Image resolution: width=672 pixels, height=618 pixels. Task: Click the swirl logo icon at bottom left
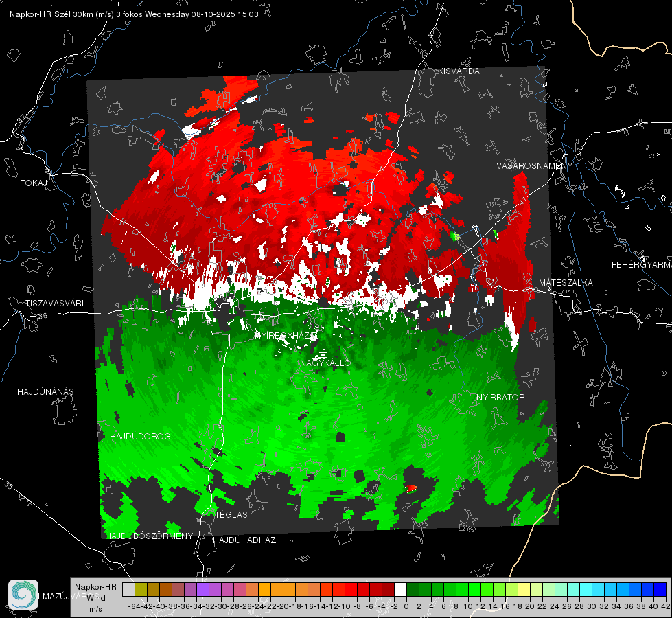coord(23,595)
